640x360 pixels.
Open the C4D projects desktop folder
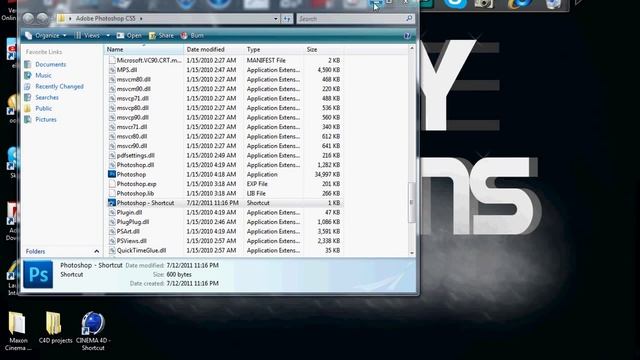coord(54,328)
